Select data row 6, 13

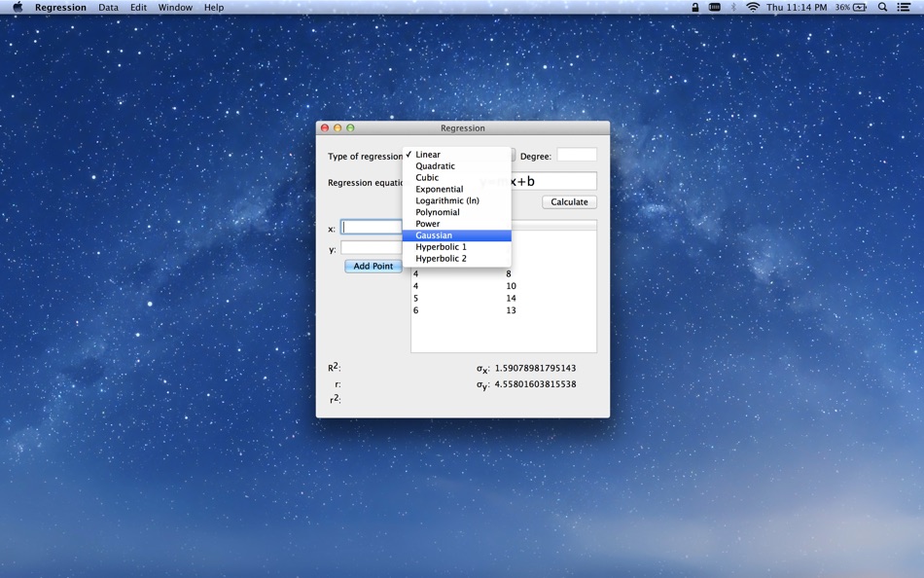[x=504, y=310]
